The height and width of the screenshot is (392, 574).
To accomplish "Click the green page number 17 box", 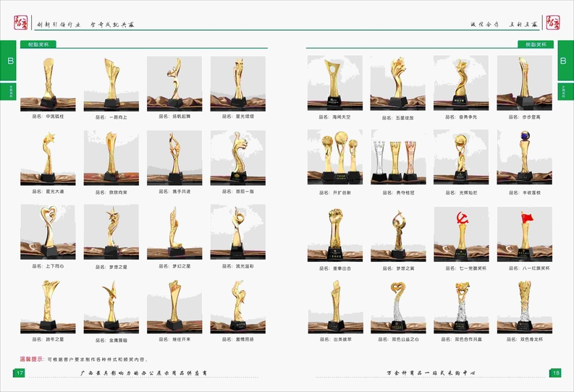I will [20, 372].
